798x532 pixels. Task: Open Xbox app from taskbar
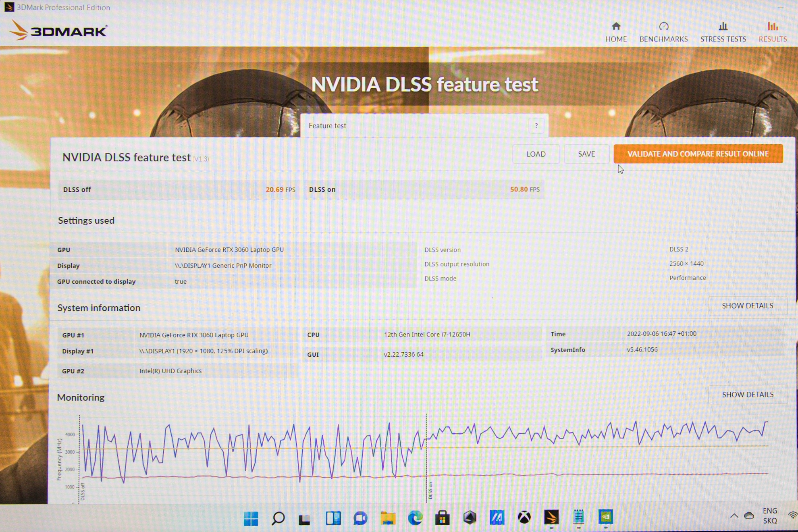coord(524,517)
